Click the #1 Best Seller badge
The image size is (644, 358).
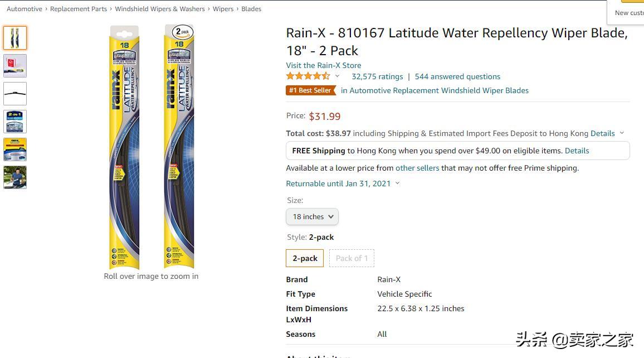[x=310, y=90]
